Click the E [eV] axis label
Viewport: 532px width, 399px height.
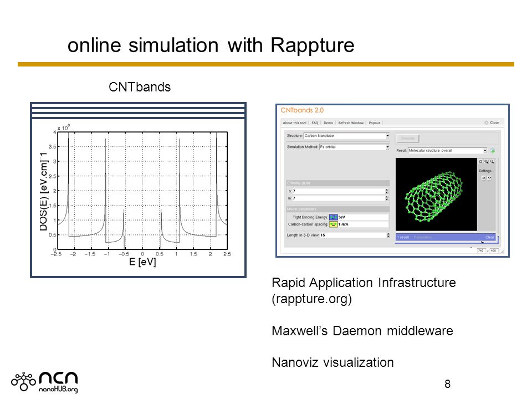click(x=142, y=262)
